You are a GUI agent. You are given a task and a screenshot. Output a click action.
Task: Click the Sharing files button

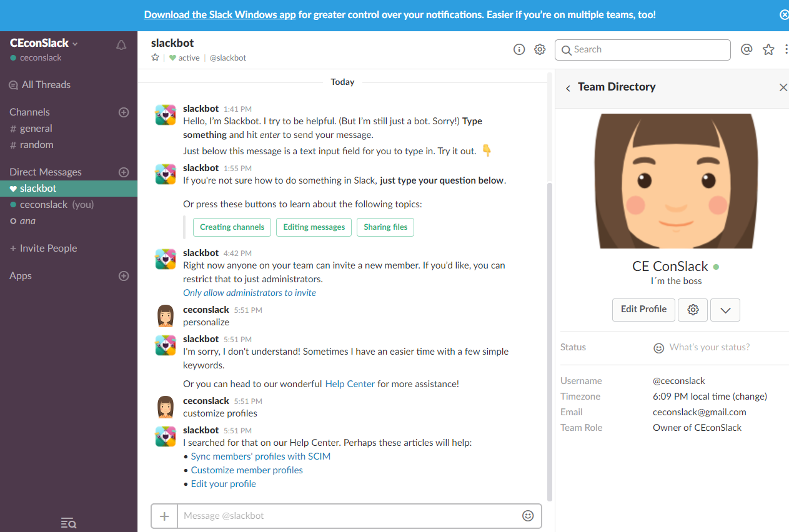pyautogui.click(x=385, y=227)
